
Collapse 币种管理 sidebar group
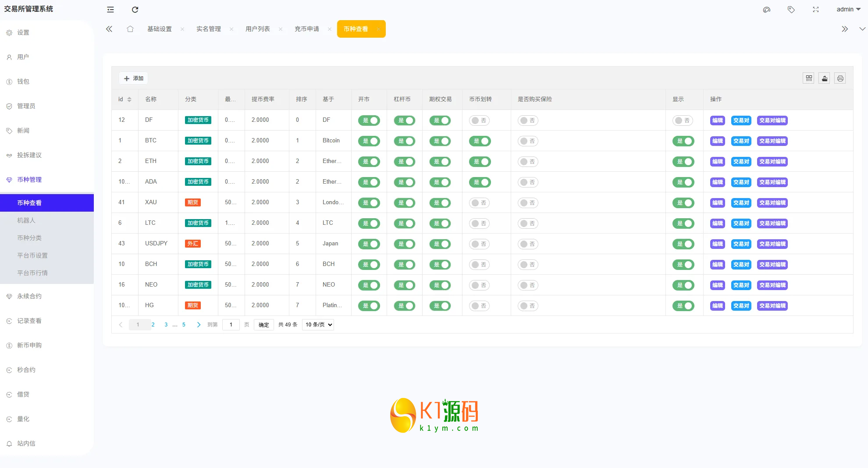(x=47, y=180)
